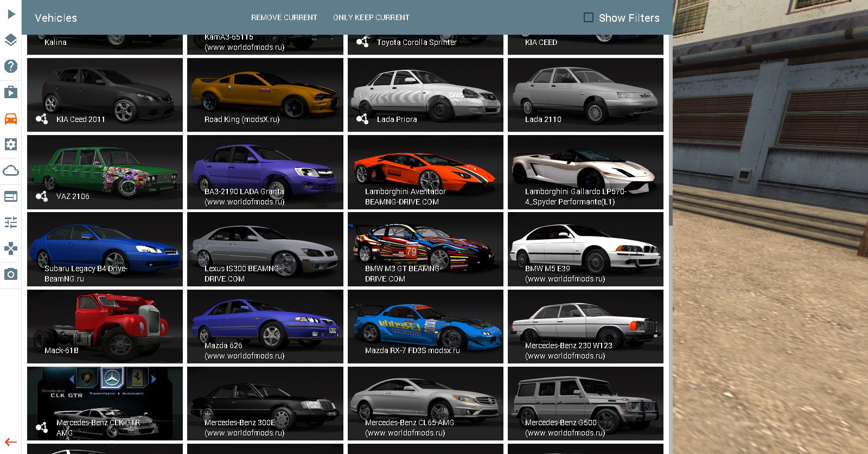Screen dimensions: 868x454
Task: Open the layers icon in the sidebar
Action: (x=11, y=40)
